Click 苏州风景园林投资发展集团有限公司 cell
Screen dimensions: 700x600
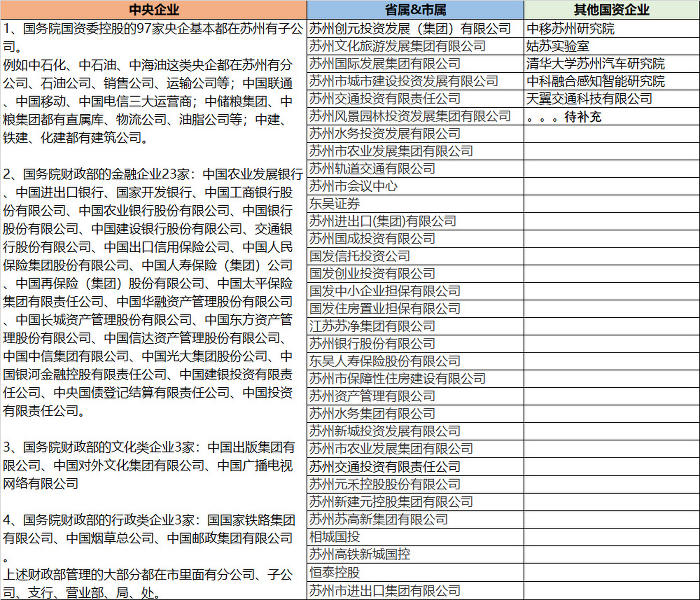[x=415, y=116]
